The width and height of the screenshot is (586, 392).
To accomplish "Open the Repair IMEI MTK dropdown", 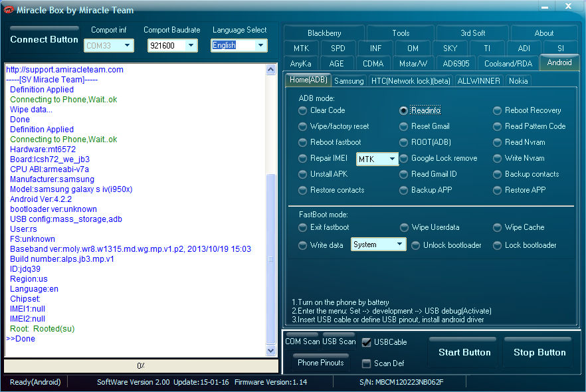I will (x=377, y=159).
